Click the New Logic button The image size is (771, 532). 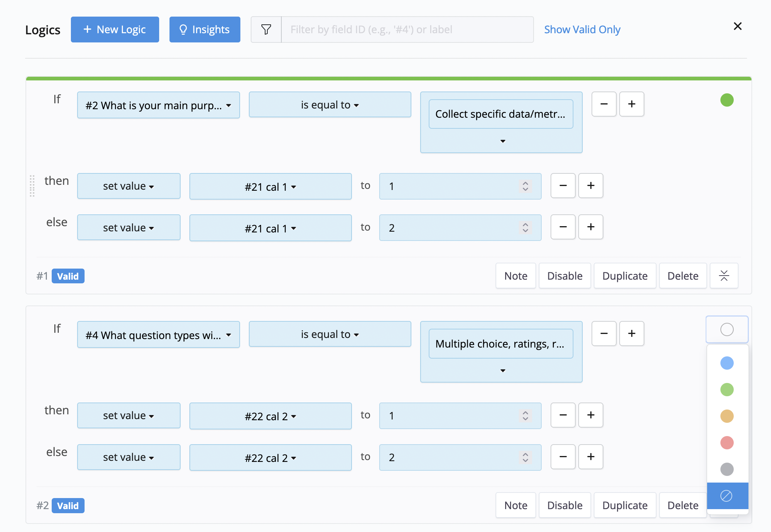pyautogui.click(x=115, y=30)
